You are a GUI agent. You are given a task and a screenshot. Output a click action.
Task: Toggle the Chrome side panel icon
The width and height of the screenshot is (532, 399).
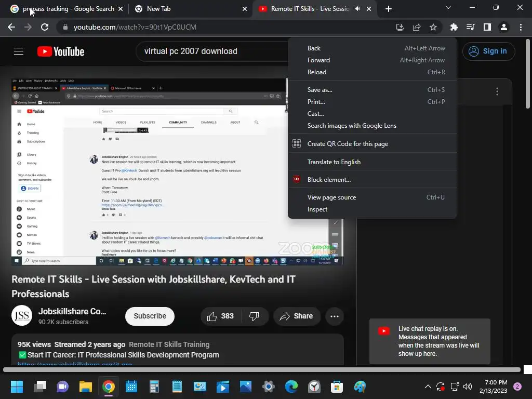487,27
